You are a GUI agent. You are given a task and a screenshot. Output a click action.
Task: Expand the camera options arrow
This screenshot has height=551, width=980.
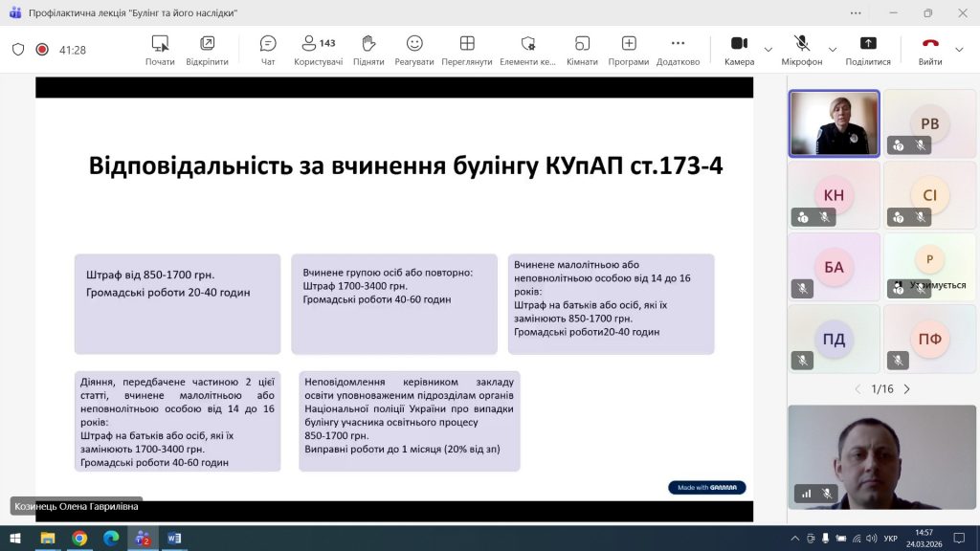click(768, 50)
